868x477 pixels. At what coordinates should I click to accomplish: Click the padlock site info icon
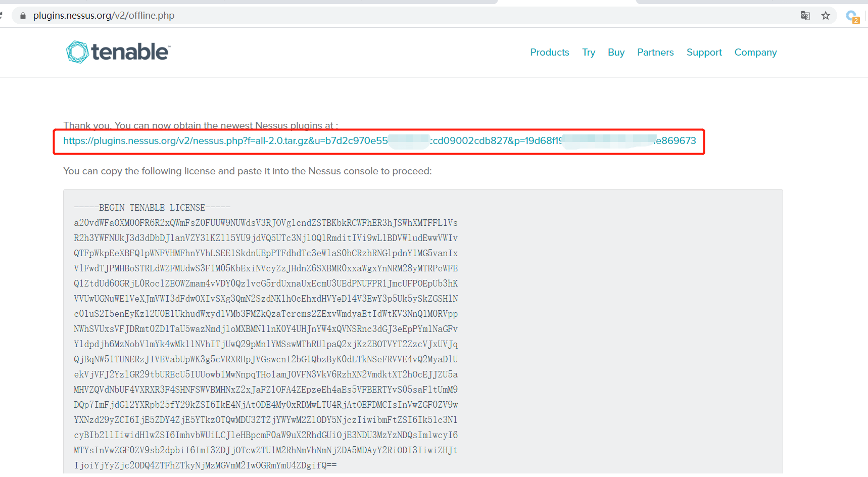23,16
